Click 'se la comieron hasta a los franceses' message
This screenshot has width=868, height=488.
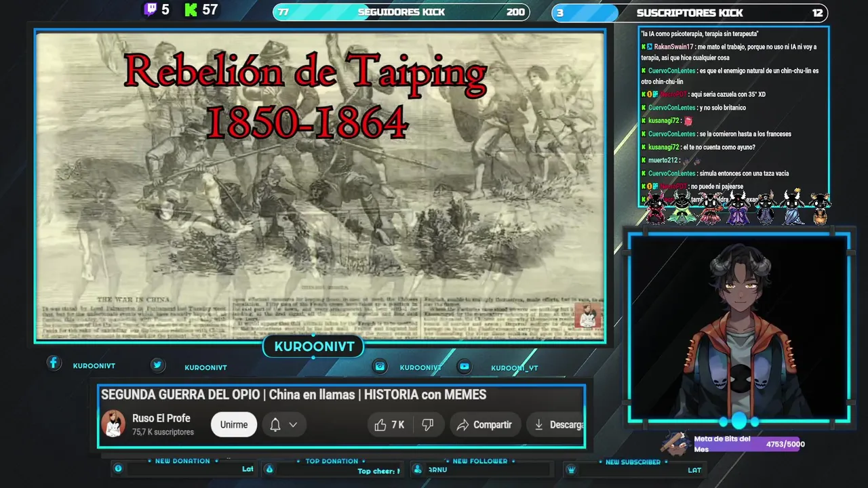[745, 134]
